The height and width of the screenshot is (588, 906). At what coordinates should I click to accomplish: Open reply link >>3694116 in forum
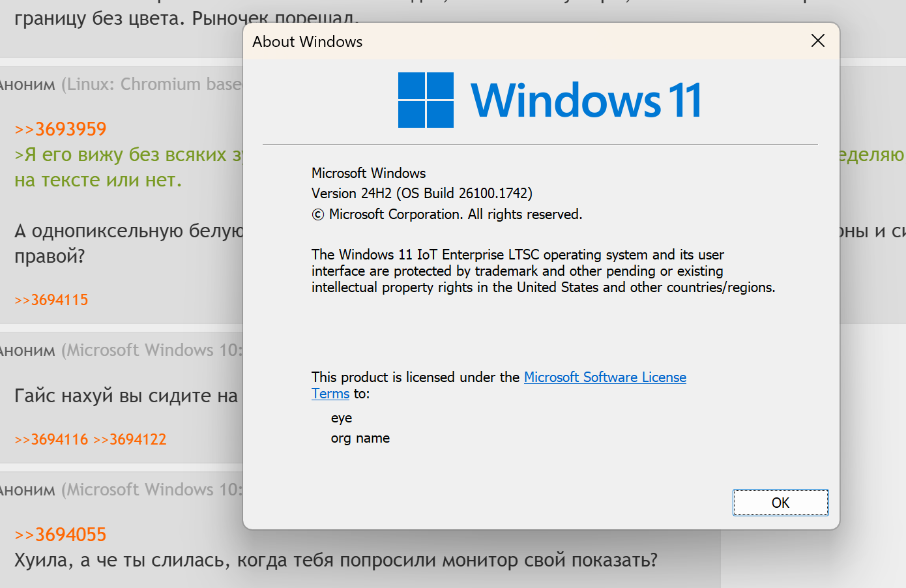[x=51, y=439]
